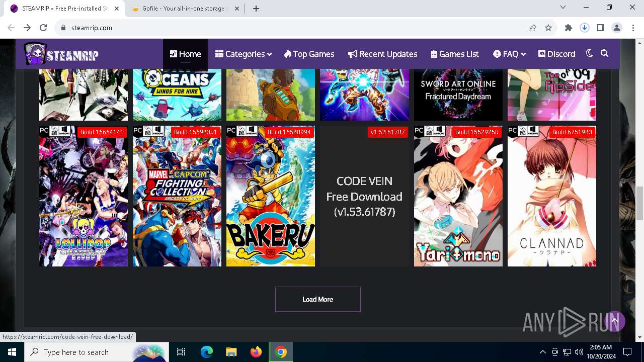Expand the FAQ dropdown menu
The width and height of the screenshot is (644, 362).
509,54
